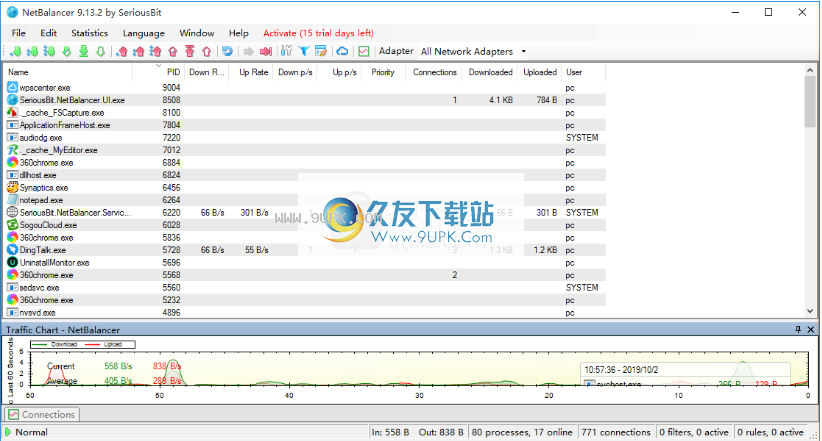This screenshot has width=822, height=441.
Task: Click the blue cloud sync icon
Action: [342, 51]
